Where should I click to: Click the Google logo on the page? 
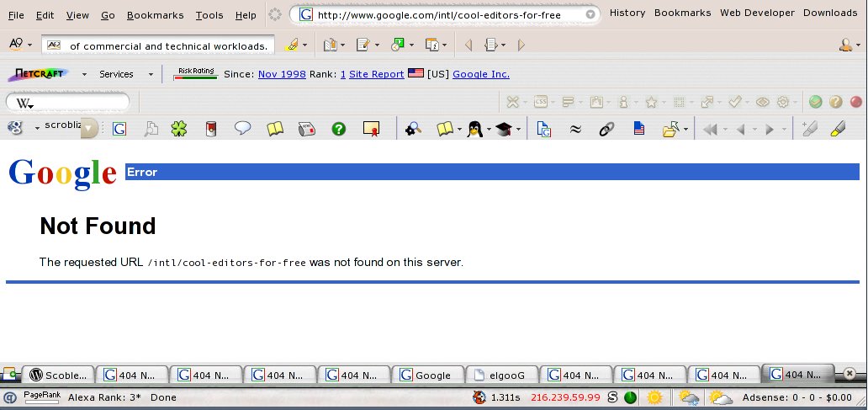pos(62,173)
